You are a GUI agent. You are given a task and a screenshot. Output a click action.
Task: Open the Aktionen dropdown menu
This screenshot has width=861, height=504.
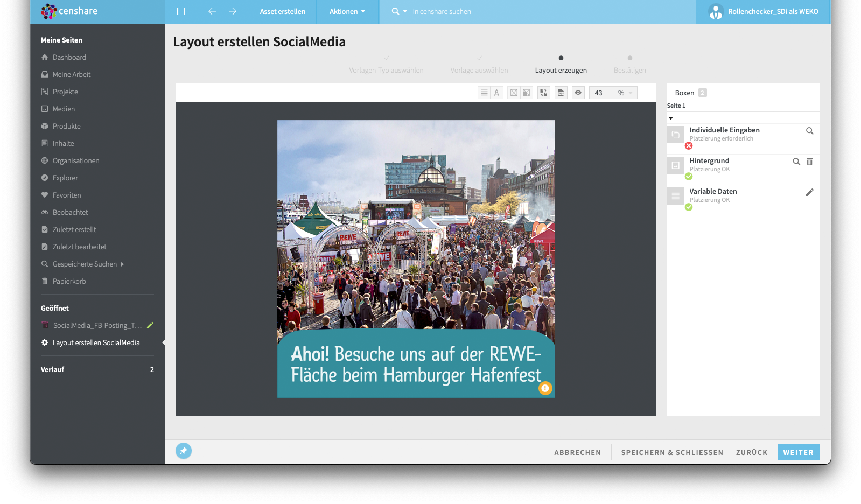click(347, 11)
